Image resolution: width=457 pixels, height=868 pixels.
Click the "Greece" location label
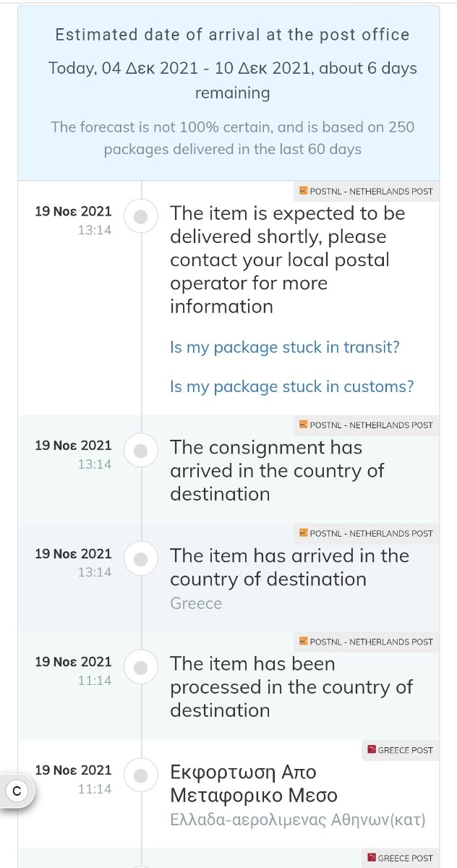(x=196, y=603)
